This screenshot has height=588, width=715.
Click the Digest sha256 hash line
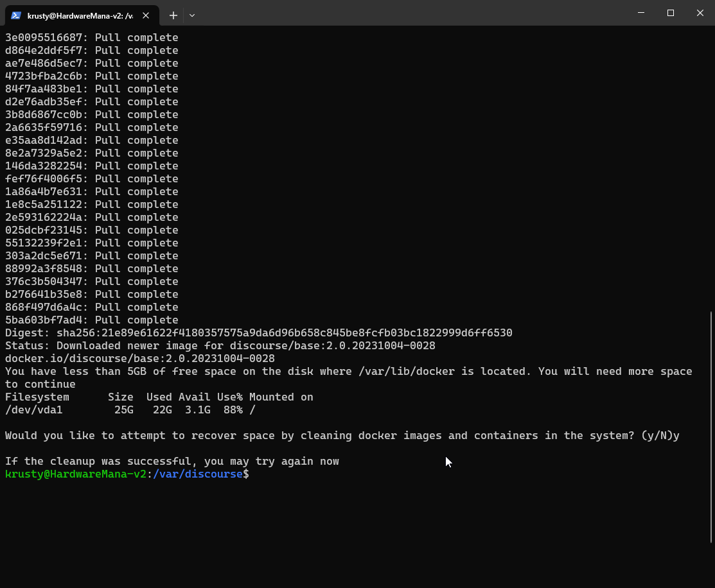pyautogui.click(x=258, y=333)
